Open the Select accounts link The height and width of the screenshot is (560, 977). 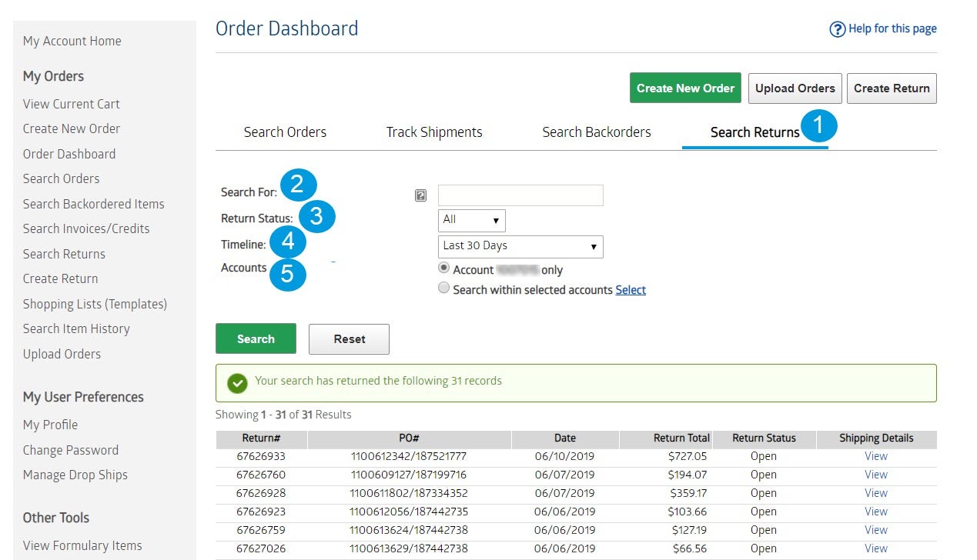tap(631, 290)
